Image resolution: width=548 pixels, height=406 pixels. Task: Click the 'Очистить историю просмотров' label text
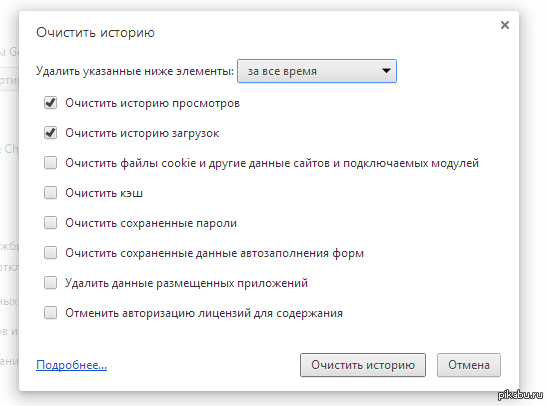click(152, 103)
